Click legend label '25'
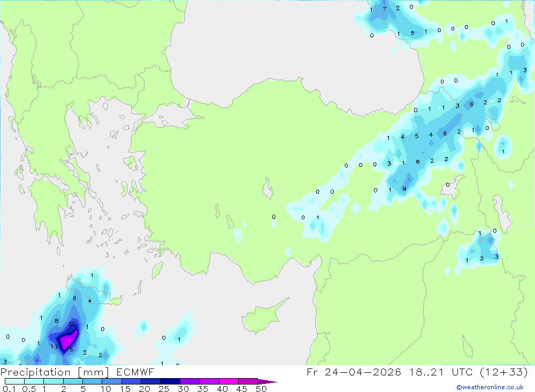535x392 pixels. click(164, 389)
